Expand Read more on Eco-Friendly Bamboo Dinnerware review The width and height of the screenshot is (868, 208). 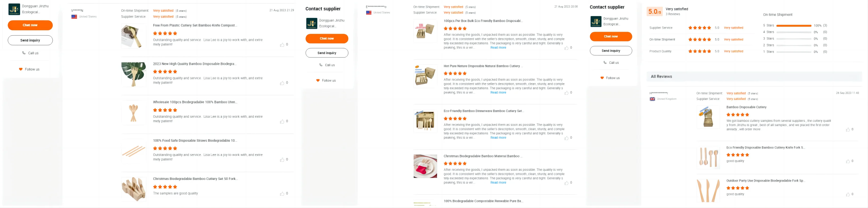(498, 138)
